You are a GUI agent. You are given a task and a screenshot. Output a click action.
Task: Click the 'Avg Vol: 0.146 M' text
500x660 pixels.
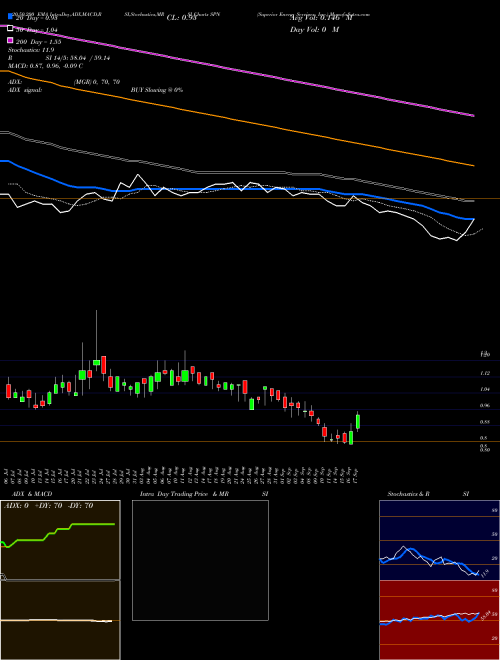(x=321, y=18)
